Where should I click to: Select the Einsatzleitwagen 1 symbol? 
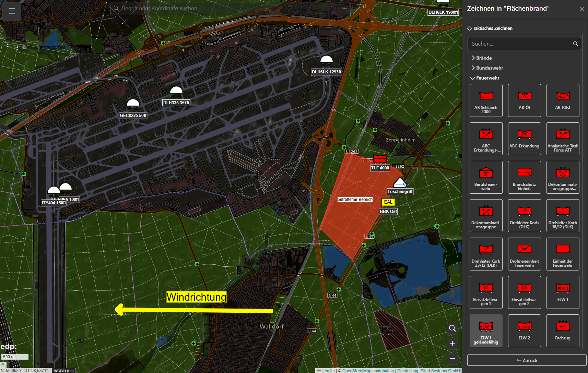coord(486,292)
